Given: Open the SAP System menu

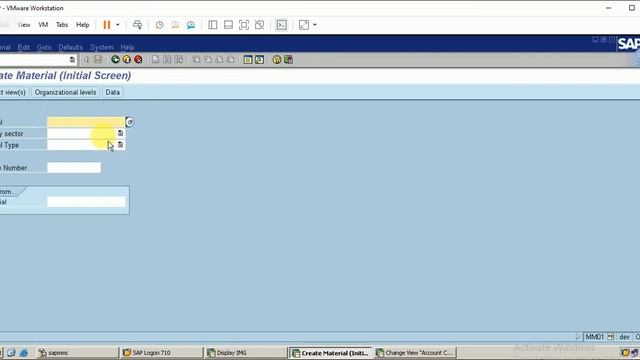Looking at the screenshot, I should [102, 47].
